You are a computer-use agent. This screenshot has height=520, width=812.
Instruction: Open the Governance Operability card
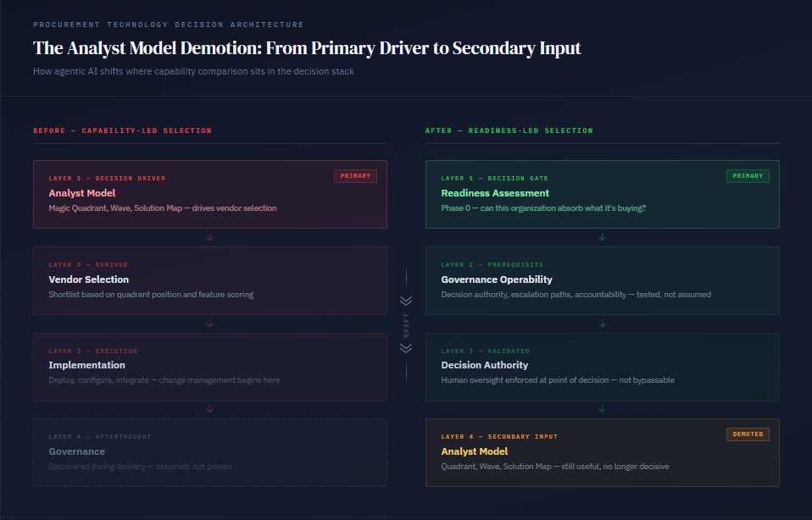coord(603,280)
